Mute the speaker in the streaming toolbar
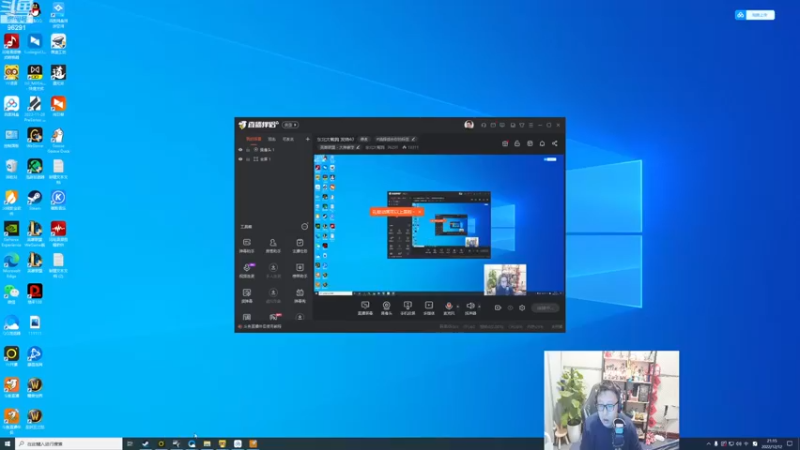Screen dimensions: 800x450 [470, 306]
